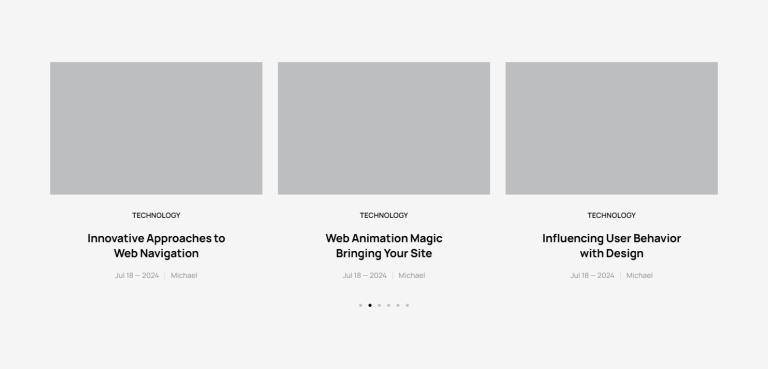Jump to the fourth pagination dot
The height and width of the screenshot is (369, 768).
click(388, 305)
